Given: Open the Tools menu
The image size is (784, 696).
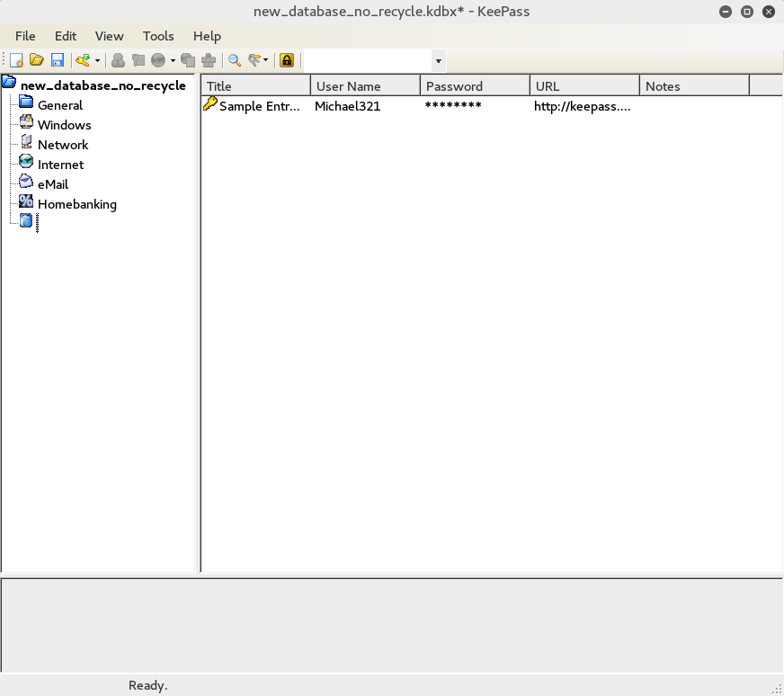Looking at the screenshot, I should click(158, 36).
